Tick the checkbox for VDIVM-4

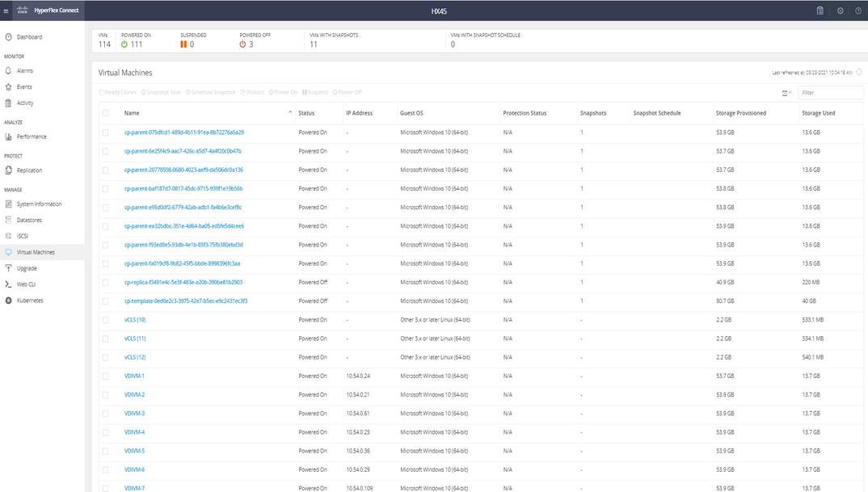point(105,432)
